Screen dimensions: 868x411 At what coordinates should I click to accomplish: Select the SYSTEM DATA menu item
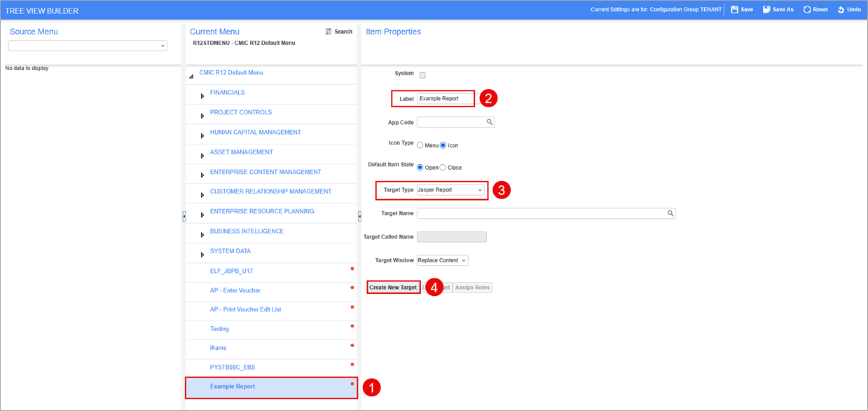coord(230,251)
